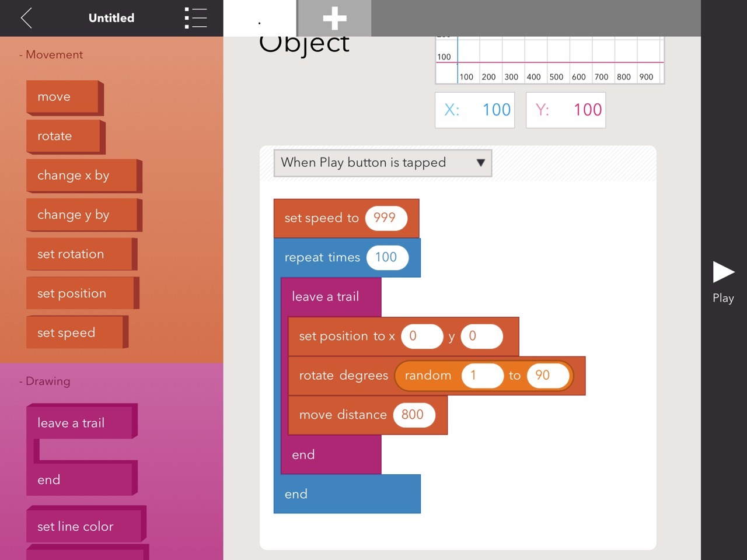Edit the random maximum value 90
The image size is (747, 560).
544,376
